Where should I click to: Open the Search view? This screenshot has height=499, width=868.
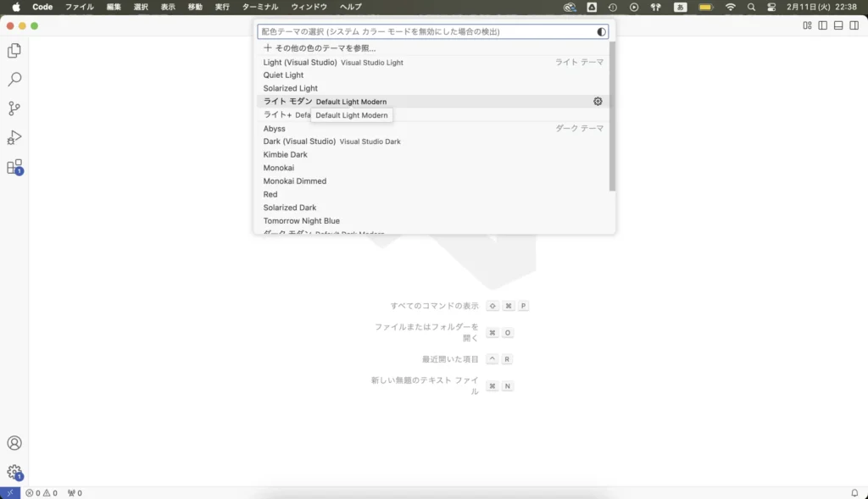[x=13, y=79]
